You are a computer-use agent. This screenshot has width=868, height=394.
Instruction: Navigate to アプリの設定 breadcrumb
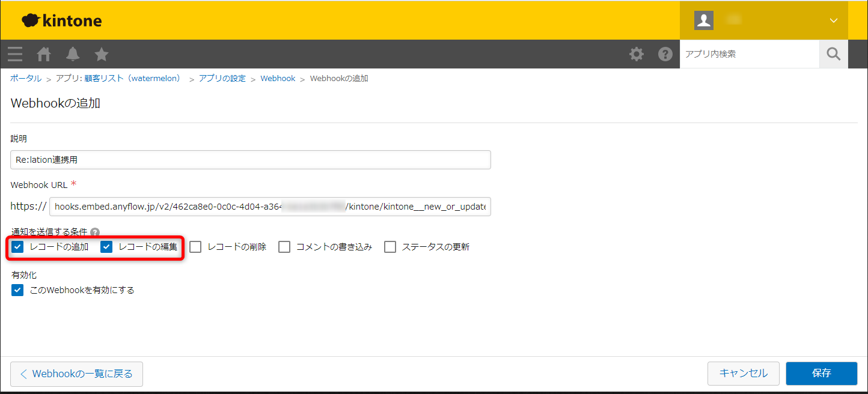click(x=222, y=79)
